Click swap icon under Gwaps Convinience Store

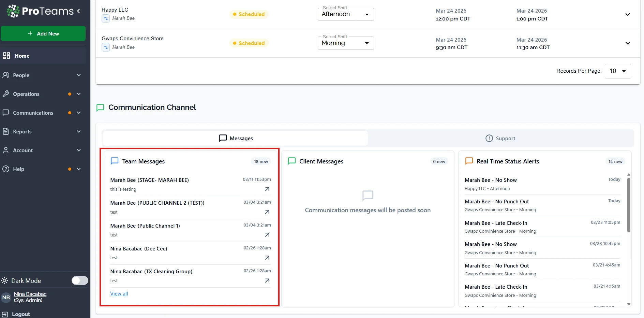[x=106, y=47]
